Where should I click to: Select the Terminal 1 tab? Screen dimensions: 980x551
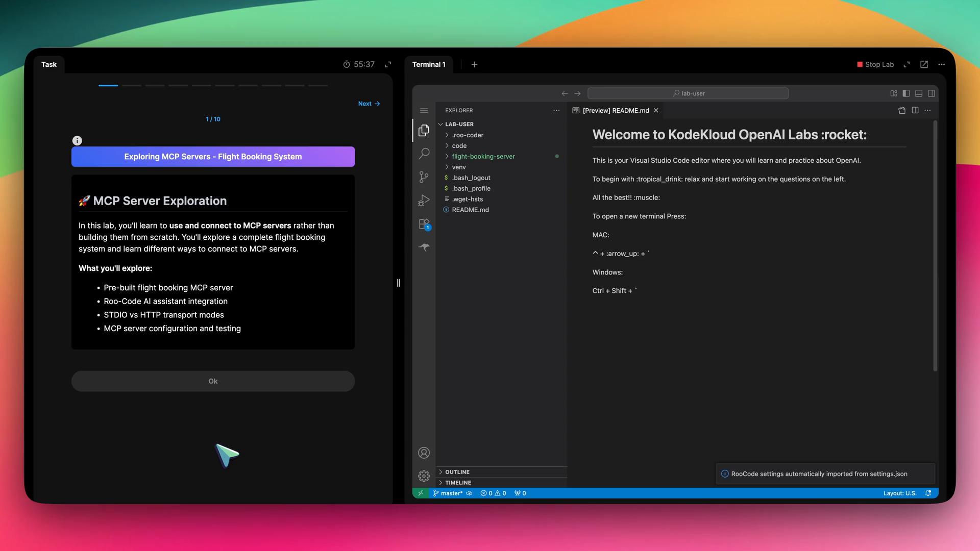(429, 64)
